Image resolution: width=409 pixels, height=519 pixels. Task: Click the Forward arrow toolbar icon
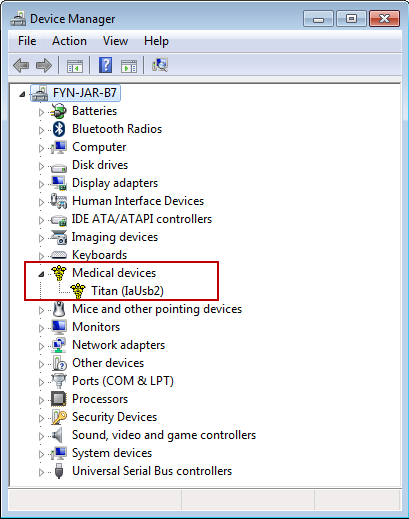[44, 65]
